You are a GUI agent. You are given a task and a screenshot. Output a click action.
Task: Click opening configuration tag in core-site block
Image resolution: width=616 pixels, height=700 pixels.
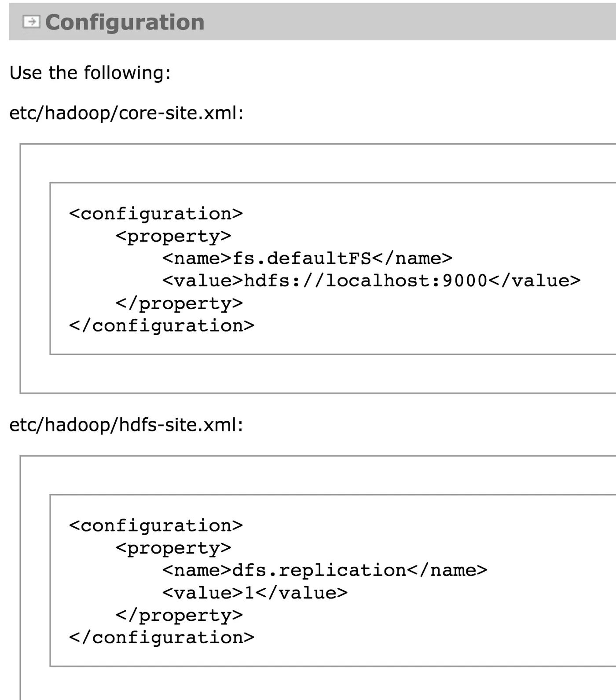(x=156, y=214)
